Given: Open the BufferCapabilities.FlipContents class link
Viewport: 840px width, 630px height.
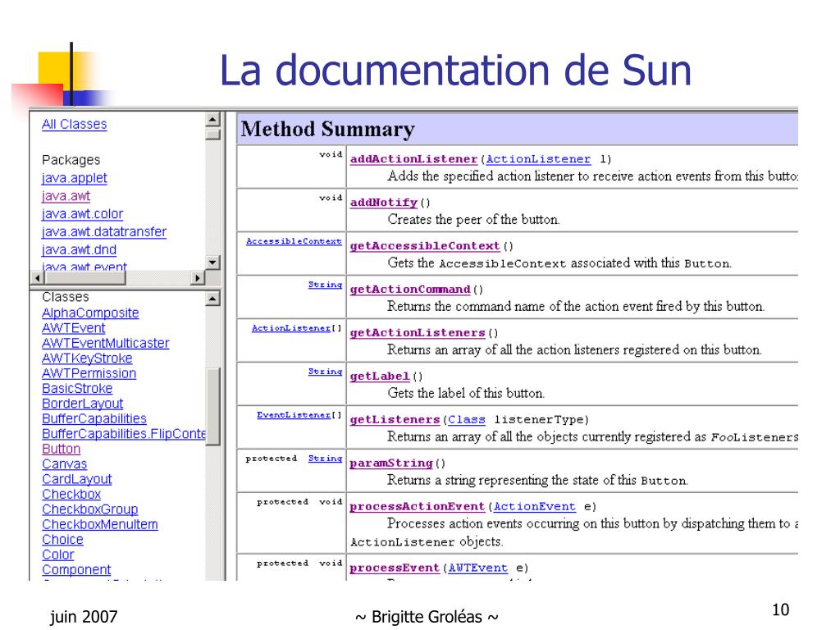Looking at the screenshot, I should (x=124, y=433).
